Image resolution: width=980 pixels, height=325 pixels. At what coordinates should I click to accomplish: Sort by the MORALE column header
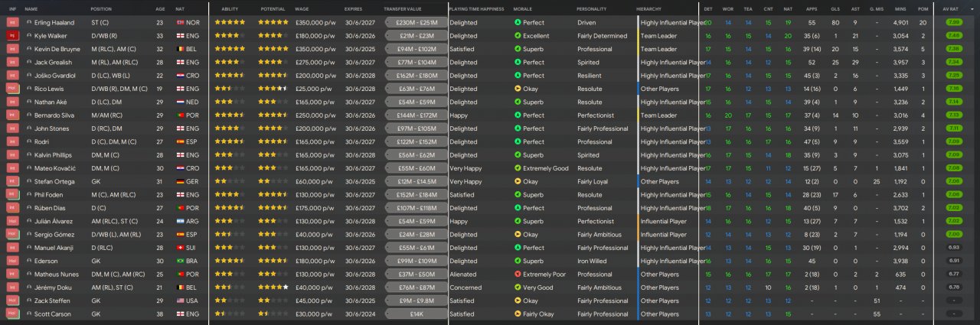coord(523,8)
